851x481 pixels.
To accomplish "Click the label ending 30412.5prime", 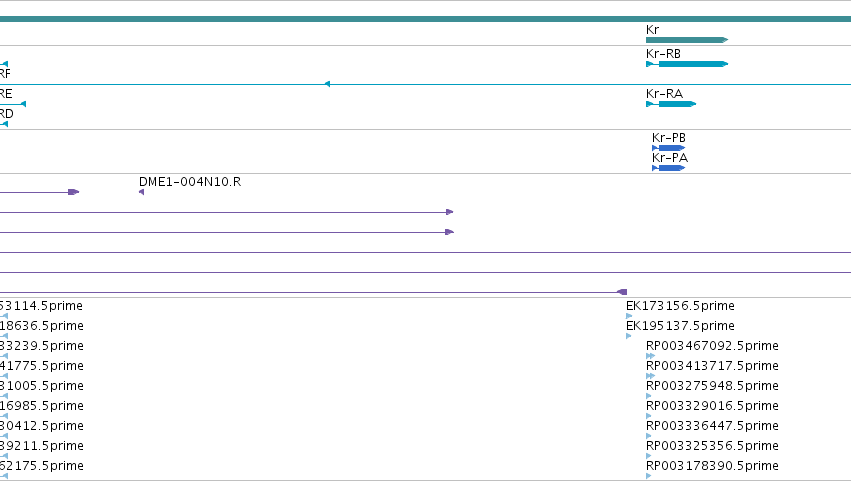I will point(42,426).
